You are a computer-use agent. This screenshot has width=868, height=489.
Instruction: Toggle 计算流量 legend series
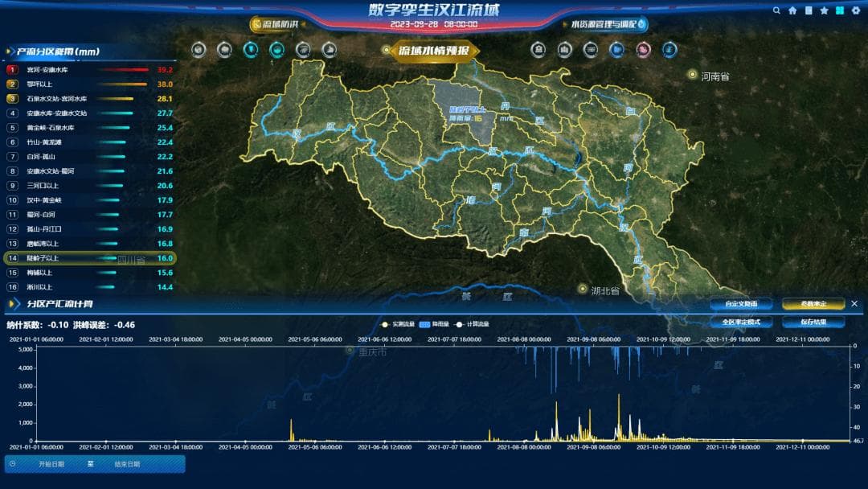tap(473, 324)
